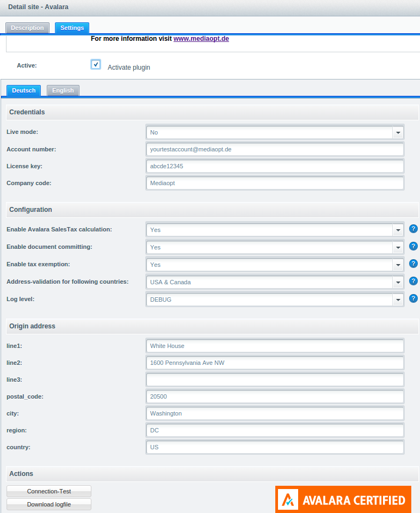Click the Connection-Test button
420x513 pixels.
point(49,491)
